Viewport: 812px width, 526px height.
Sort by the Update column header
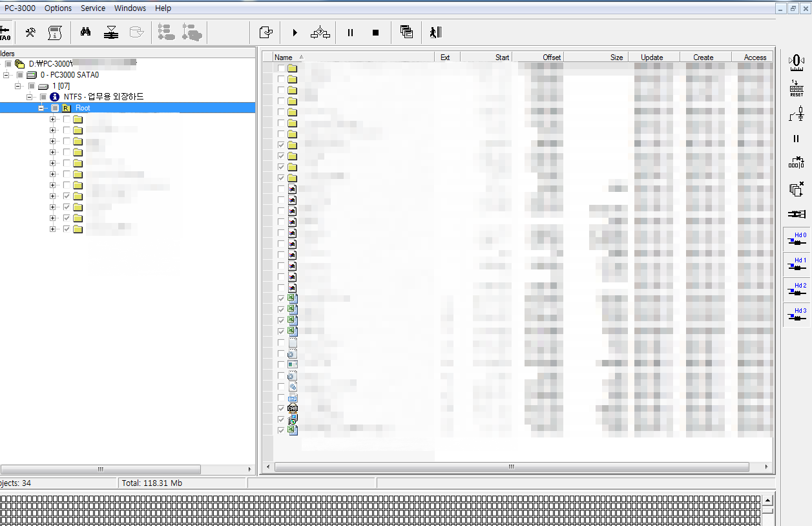654,57
